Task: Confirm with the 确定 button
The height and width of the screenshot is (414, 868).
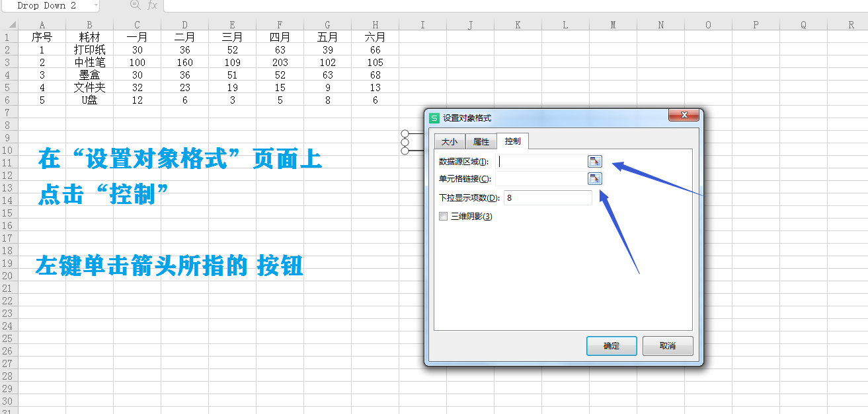Action: pyautogui.click(x=612, y=346)
